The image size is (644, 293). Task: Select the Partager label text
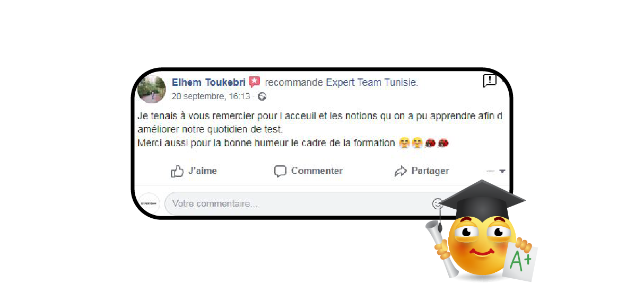(430, 171)
